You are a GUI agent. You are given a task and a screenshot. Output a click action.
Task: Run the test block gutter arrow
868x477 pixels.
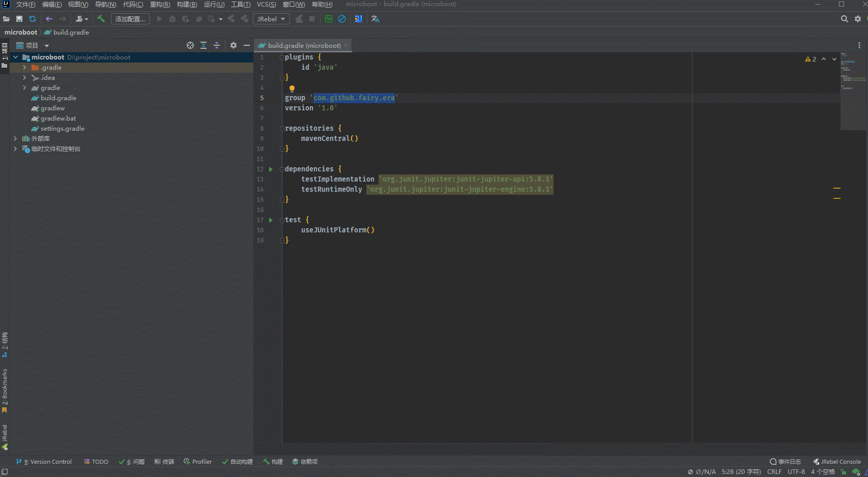click(271, 220)
